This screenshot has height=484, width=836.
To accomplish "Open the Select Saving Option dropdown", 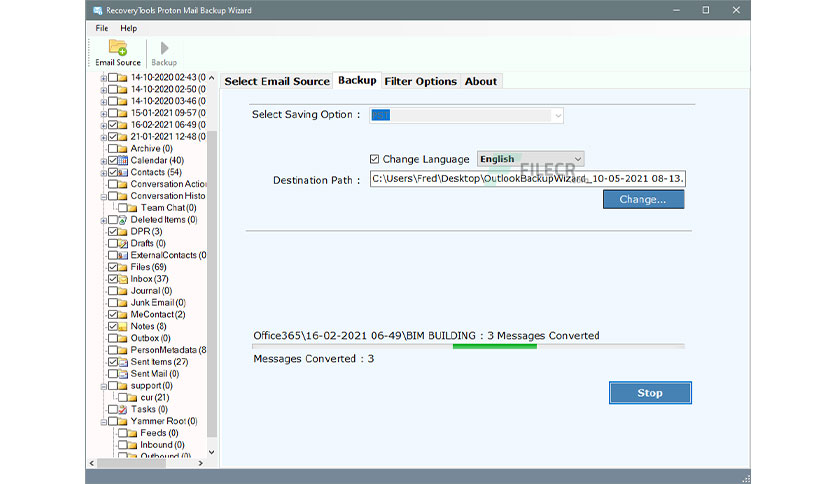I will [467, 115].
